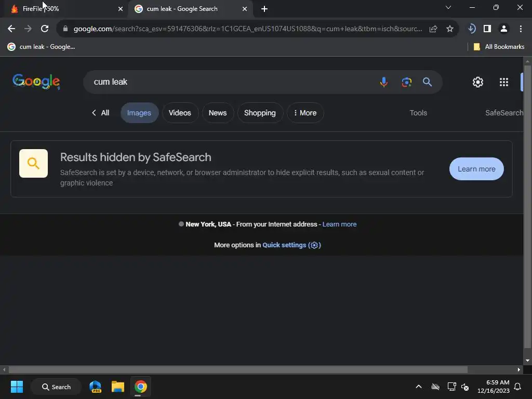Screen dimensions: 532x399
Task: Switch to News results
Action: (x=218, y=113)
